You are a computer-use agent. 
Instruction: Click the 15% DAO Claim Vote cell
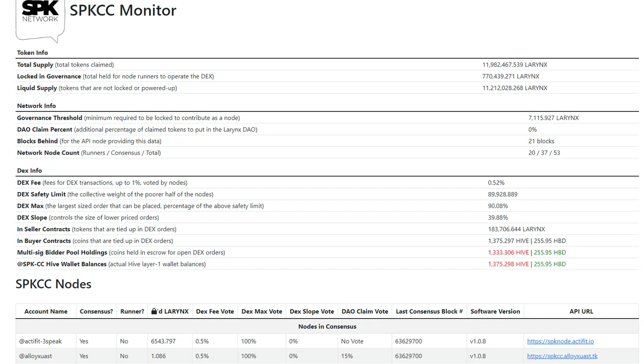pyautogui.click(x=365, y=356)
